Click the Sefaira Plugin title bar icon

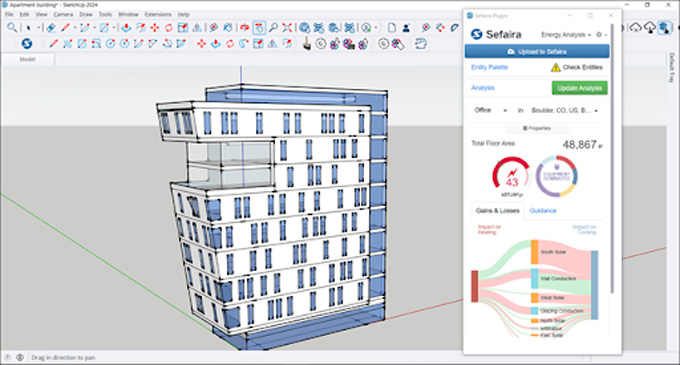point(470,16)
